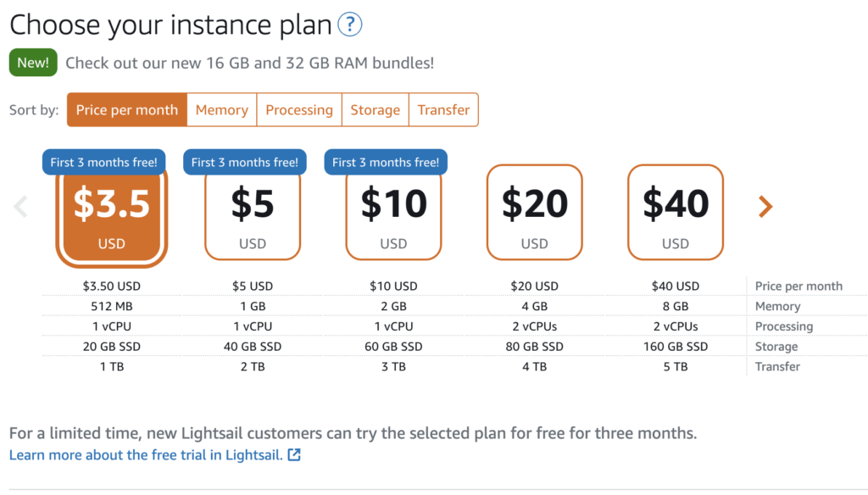This screenshot has width=868, height=495.
Task: Click the help question mark icon
Action: pos(349,25)
